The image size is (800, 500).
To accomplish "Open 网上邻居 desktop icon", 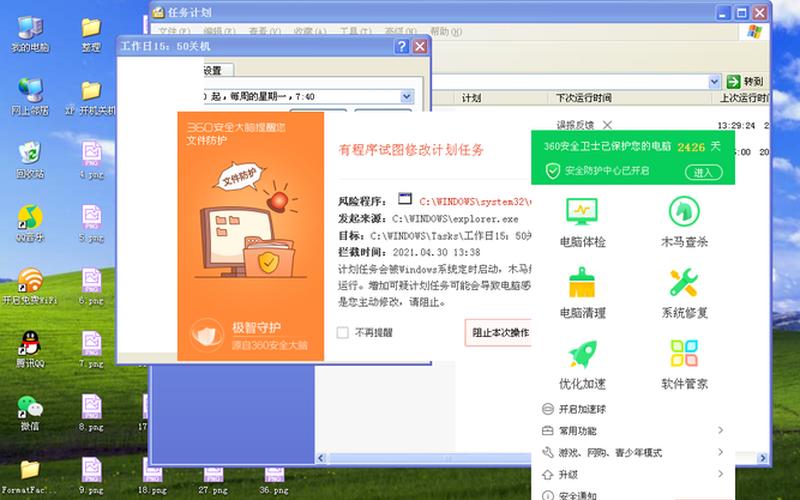I will tap(30, 97).
